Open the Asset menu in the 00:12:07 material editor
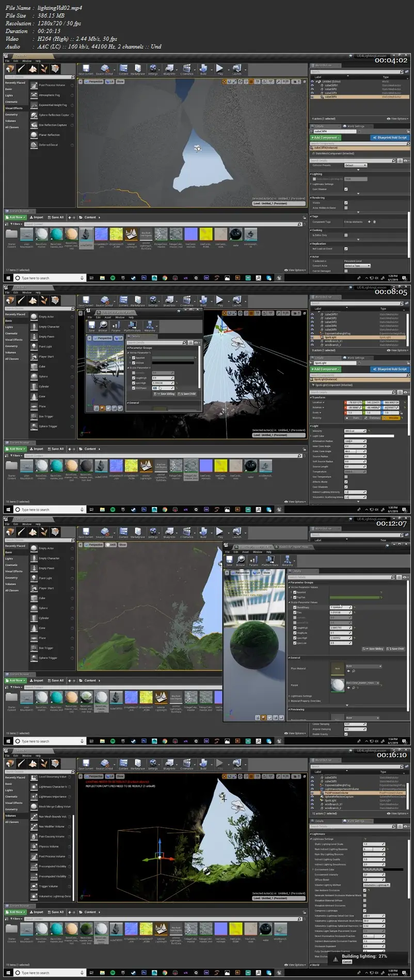The height and width of the screenshot is (980, 414). click(246, 552)
